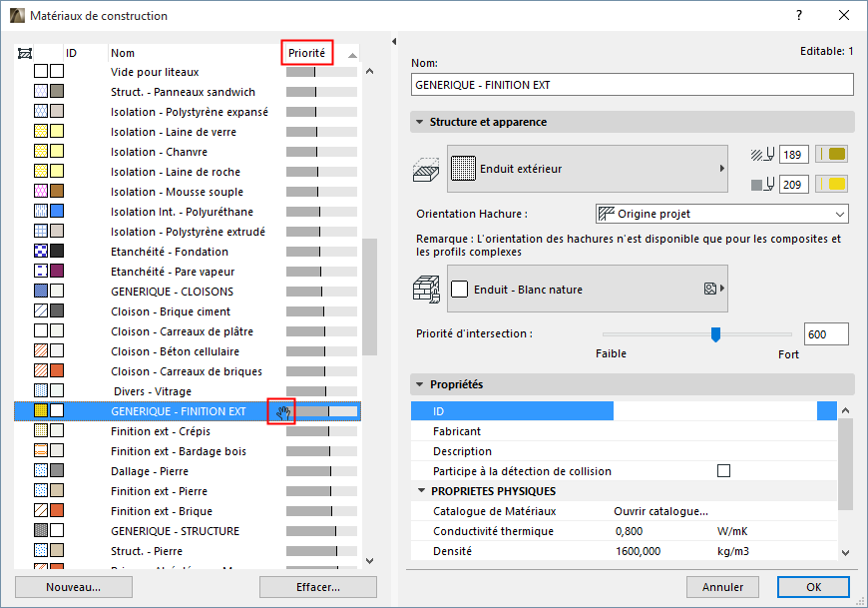Viewport: 868px width, 608px height.
Task: Sort the list by the ID column header
Action: tap(72, 53)
